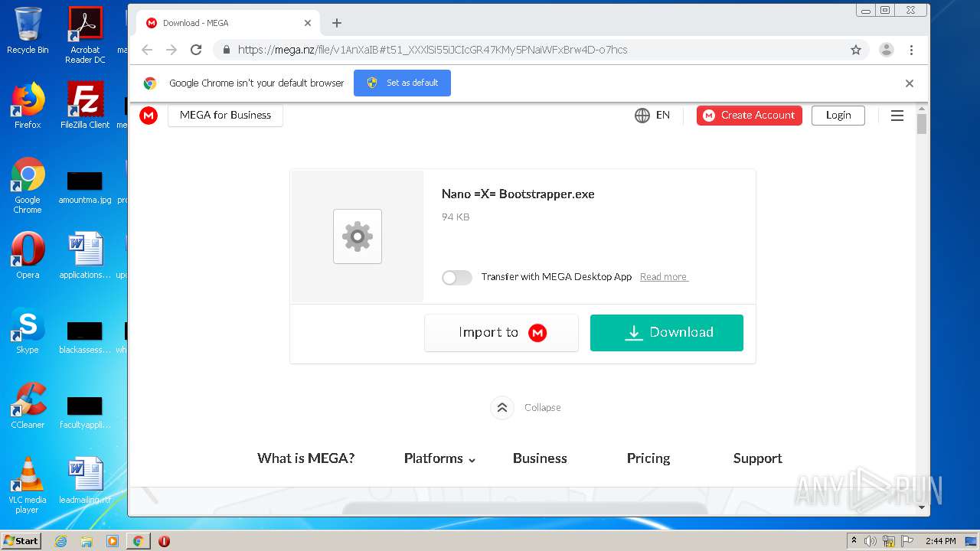This screenshot has height=551, width=980.
Task: Click the gear file type thumbnail
Action: (358, 236)
